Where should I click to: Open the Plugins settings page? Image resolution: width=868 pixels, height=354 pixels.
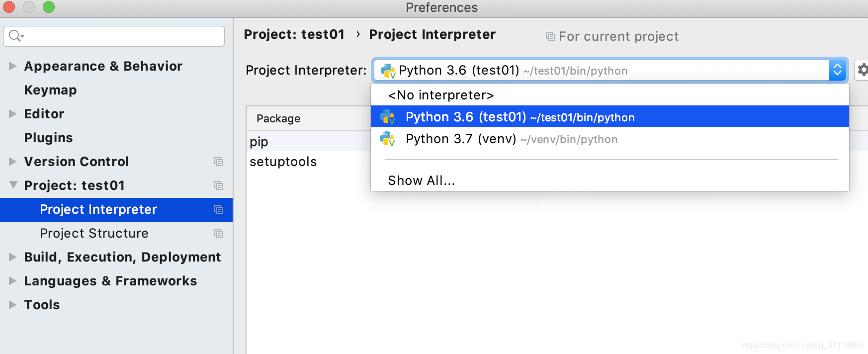click(48, 138)
